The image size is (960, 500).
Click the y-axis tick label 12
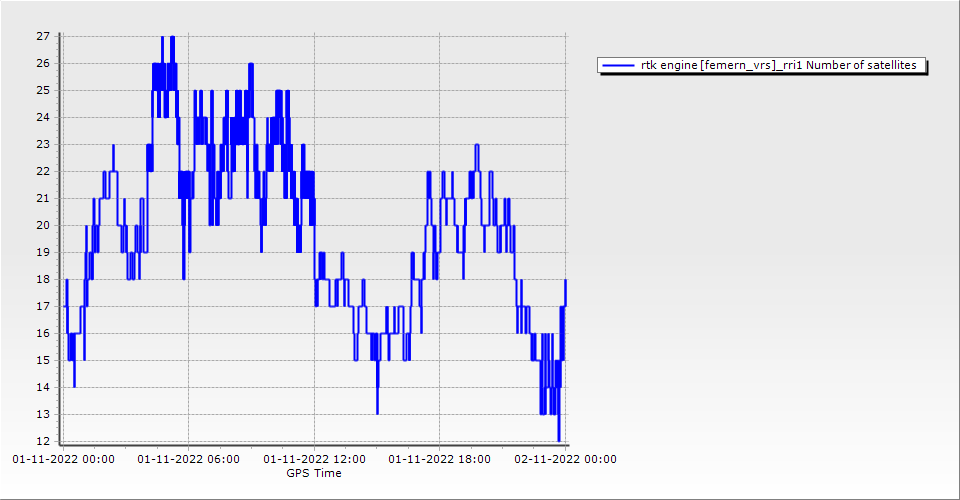tap(43, 441)
